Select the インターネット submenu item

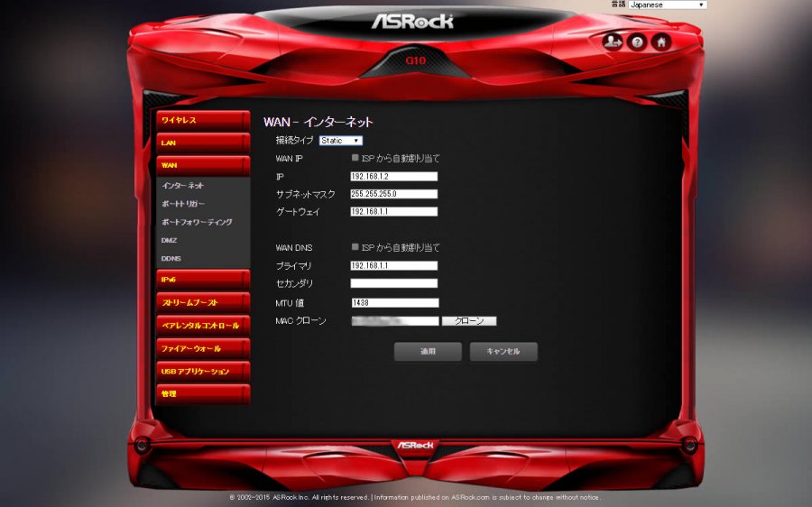[x=183, y=186]
